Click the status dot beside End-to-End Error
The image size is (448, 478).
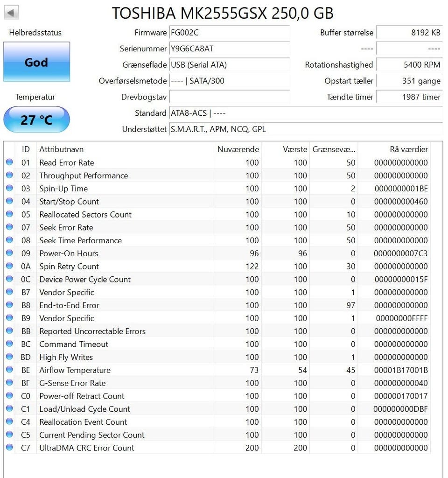tap(9, 305)
